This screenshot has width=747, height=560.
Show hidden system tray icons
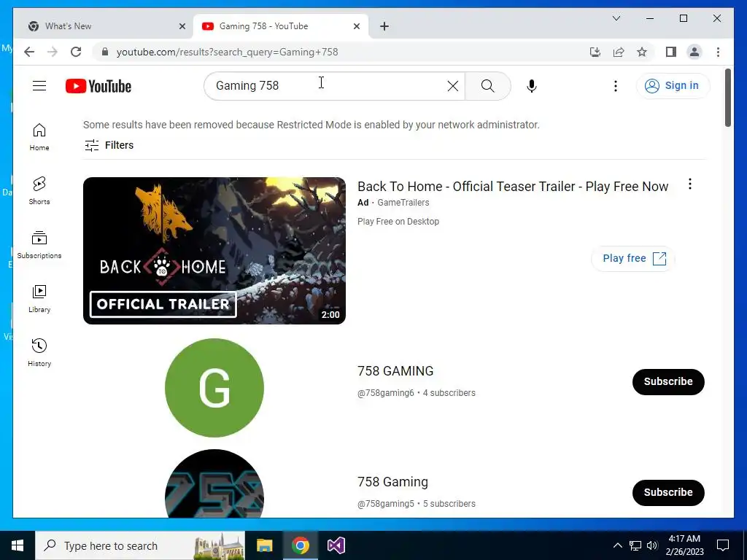(617, 545)
